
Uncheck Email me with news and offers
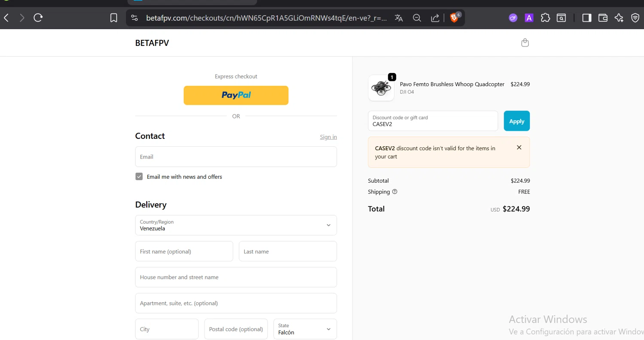point(139,177)
